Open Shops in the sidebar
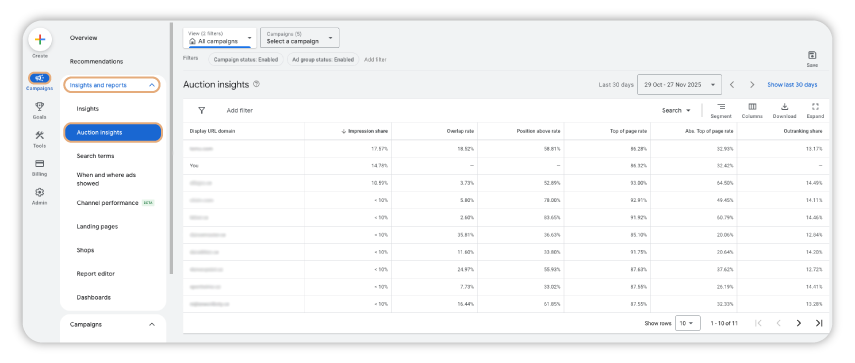Viewport: 855px width, 363px height. pos(85,250)
